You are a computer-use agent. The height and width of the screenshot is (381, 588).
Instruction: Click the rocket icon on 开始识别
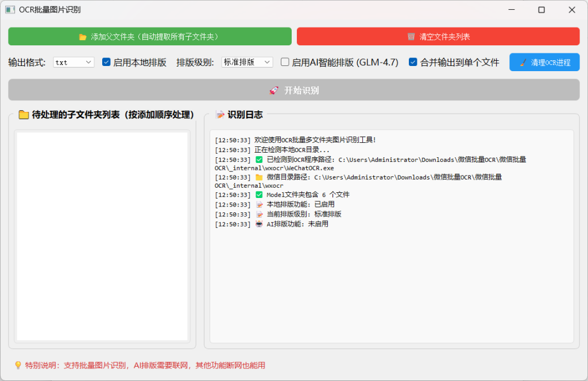[x=274, y=91]
